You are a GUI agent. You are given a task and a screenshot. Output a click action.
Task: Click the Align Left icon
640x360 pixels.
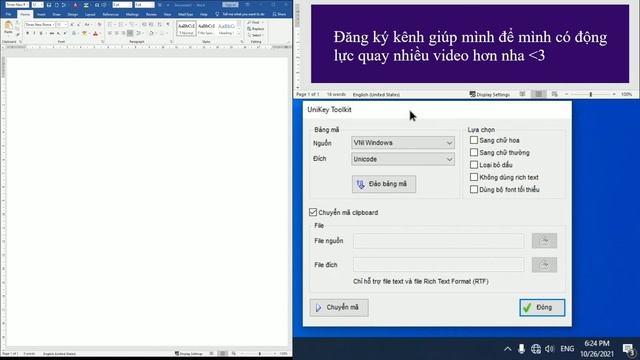pos(109,33)
